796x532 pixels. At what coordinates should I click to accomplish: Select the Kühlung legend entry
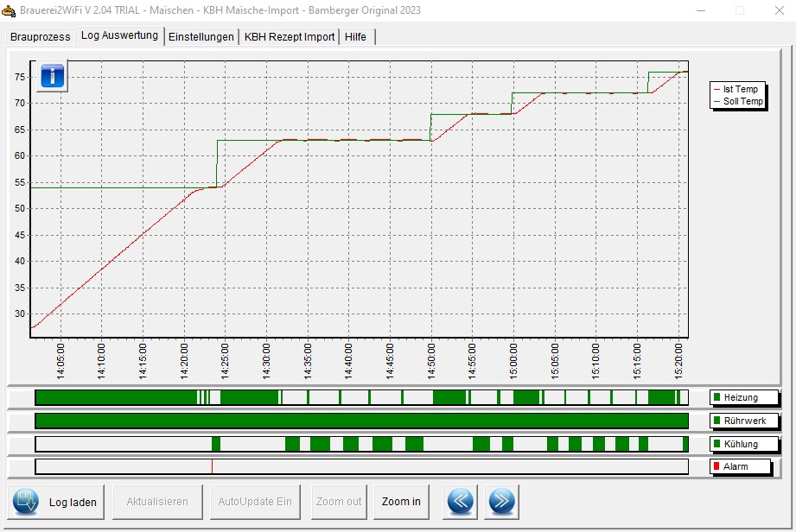click(x=740, y=444)
